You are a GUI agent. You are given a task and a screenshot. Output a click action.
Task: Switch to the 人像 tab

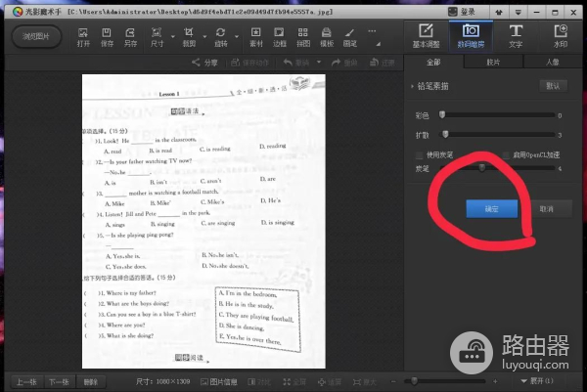coord(553,62)
